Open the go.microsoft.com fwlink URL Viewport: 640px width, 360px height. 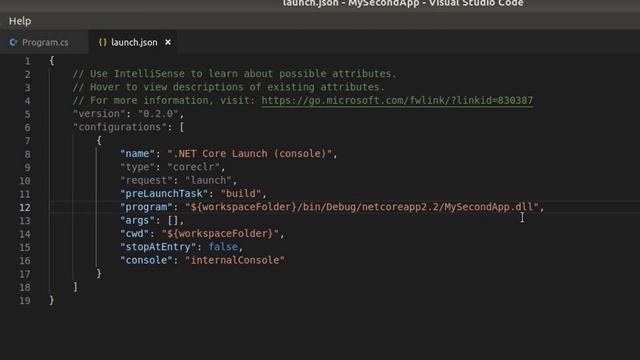tap(397, 100)
